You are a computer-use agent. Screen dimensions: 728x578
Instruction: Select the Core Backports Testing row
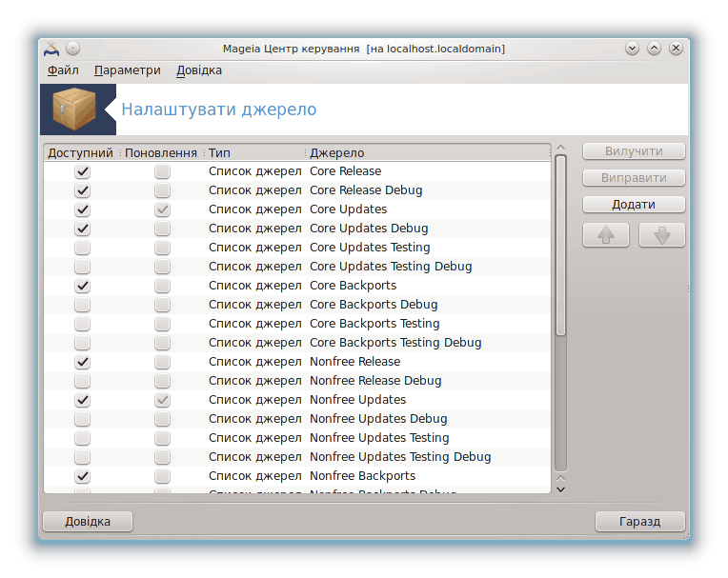[x=297, y=324]
